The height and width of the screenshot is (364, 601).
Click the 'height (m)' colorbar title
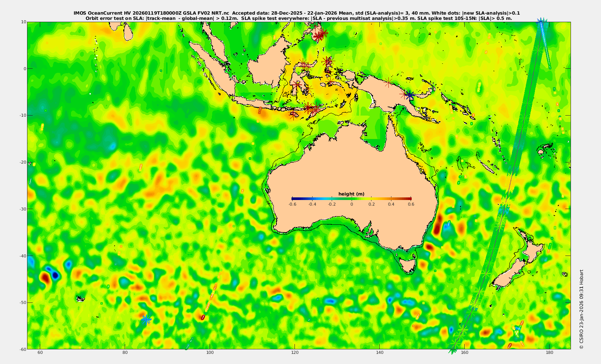351,194
